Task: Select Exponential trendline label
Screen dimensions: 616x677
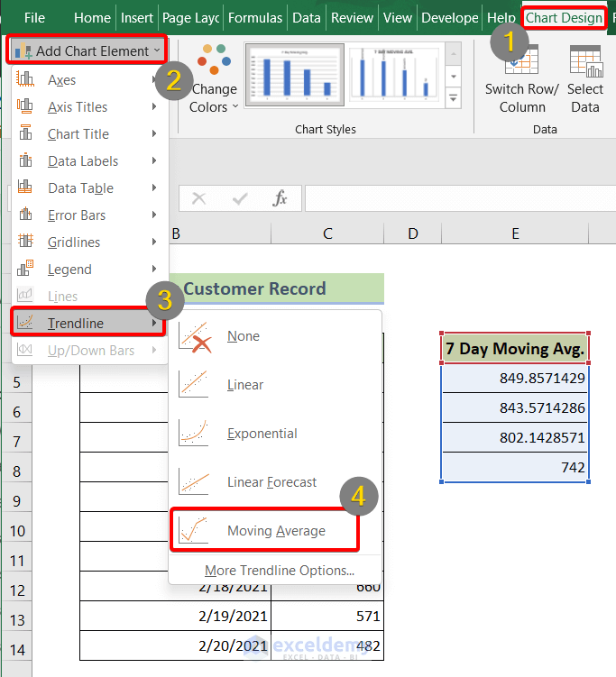Action: click(262, 434)
